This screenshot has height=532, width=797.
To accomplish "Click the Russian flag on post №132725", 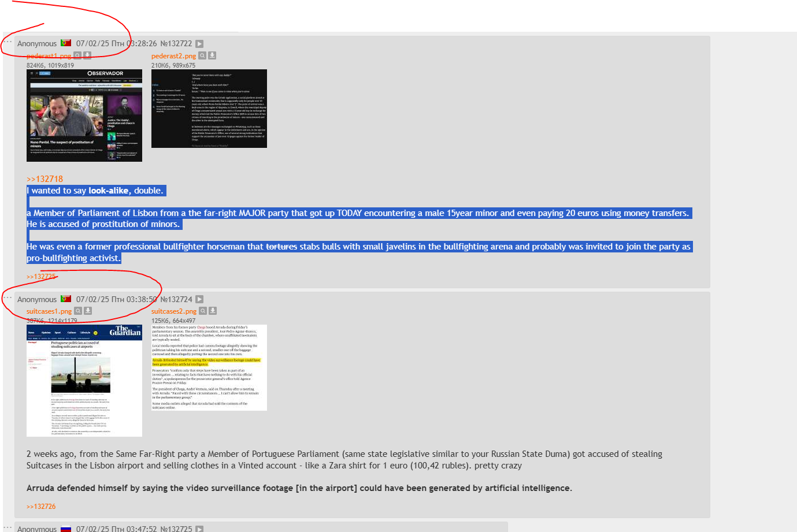I will coord(66,528).
